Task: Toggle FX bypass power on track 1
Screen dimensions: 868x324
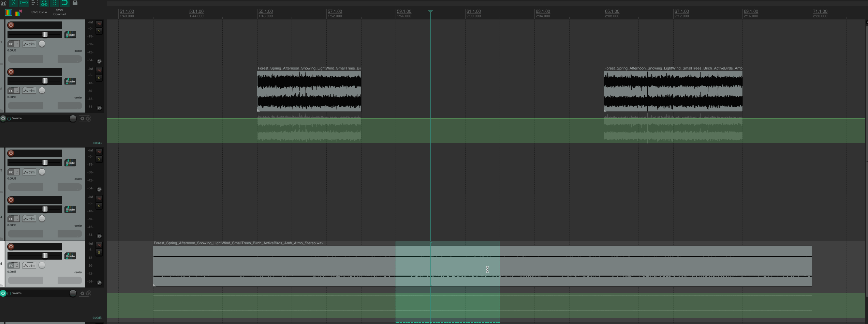Action: click(x=17, y=44)
